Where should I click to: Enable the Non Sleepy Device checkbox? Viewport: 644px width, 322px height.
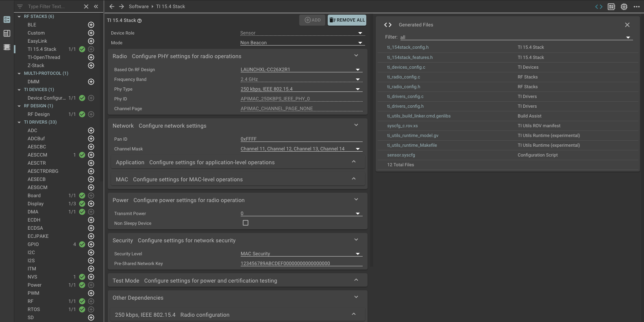point(246,223)
